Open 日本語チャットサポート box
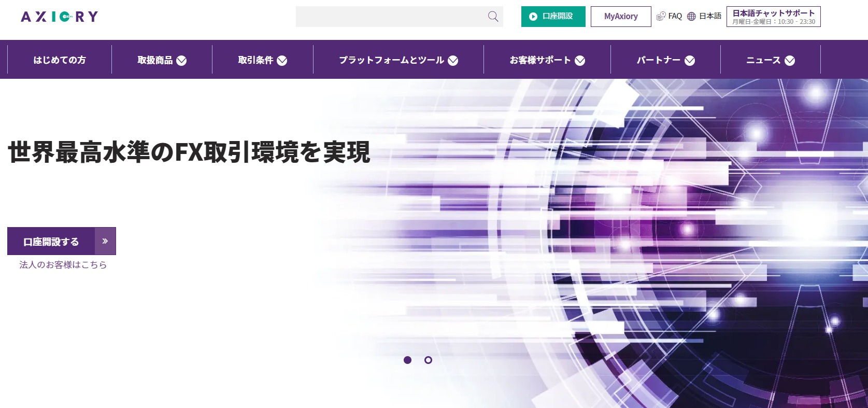868x408 pixels. 773,17
